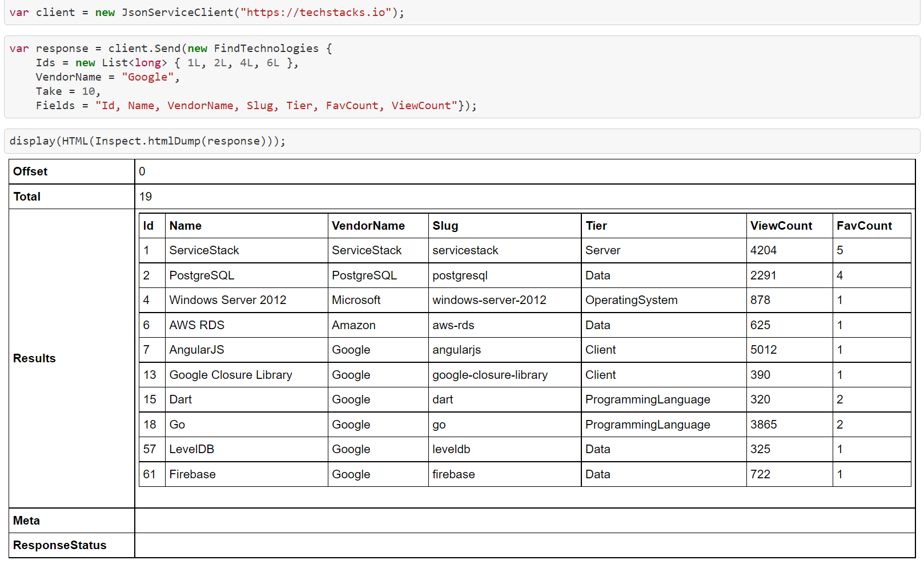Screen dimensions: 924x564
Task: Click the Id column header
Action: pyautogui.click(x=152, y=226)
